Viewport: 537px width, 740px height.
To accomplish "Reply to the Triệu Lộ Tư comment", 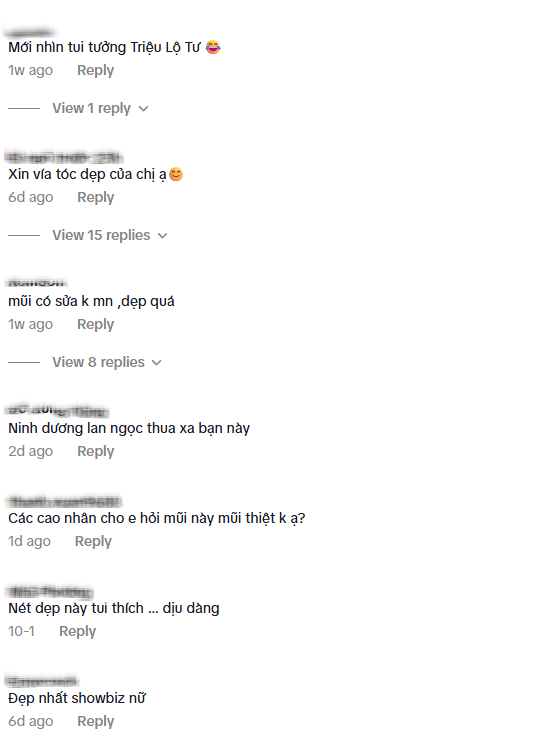I will [x=95, y=70].
